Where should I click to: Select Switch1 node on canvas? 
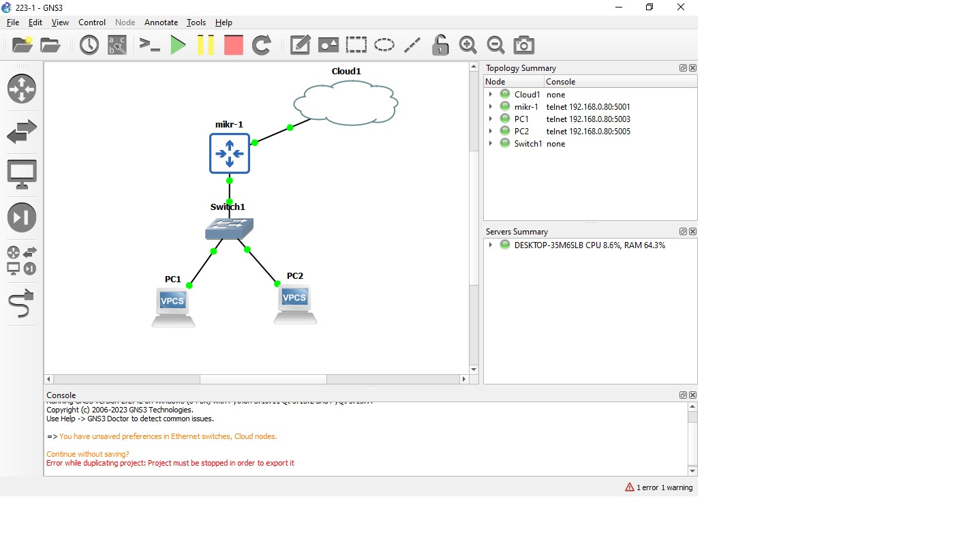pyautogui.click(x=229, y=228)
